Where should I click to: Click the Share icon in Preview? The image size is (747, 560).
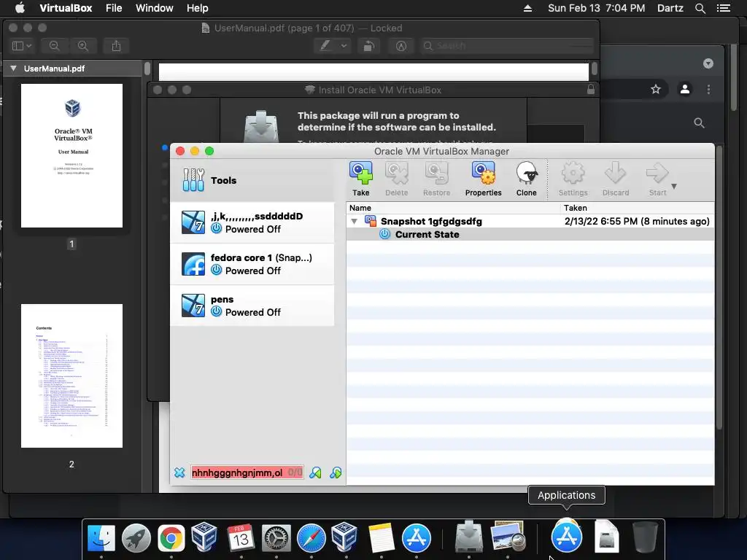pyautogui.click(x=116, y=46)
